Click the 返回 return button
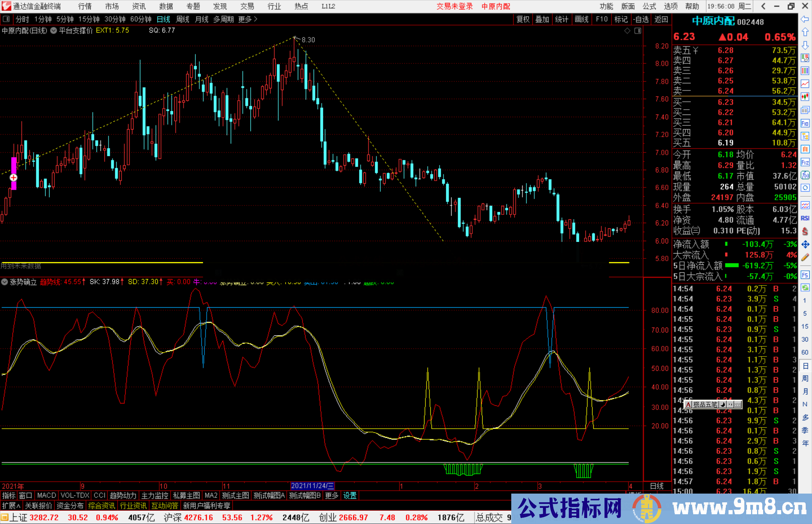 [x=661, y=19]
